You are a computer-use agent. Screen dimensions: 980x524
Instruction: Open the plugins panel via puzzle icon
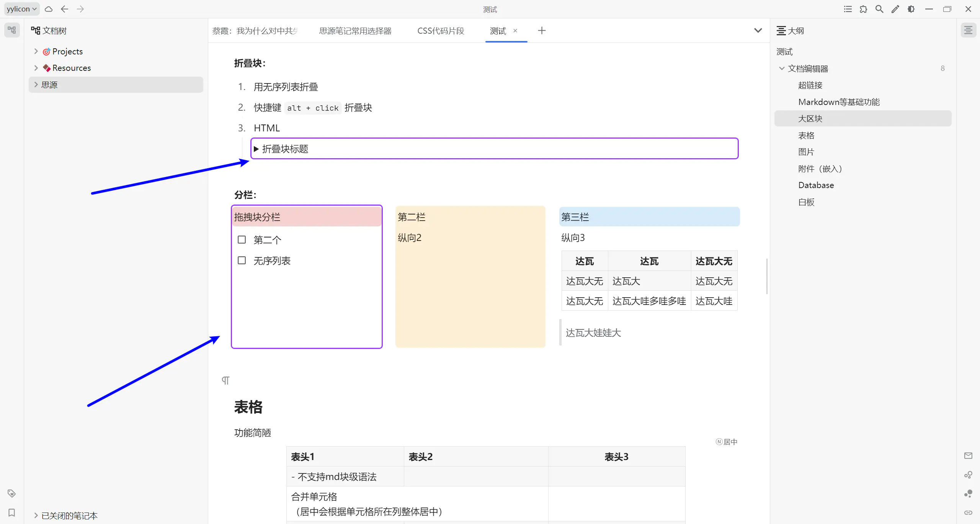point(864,9)
